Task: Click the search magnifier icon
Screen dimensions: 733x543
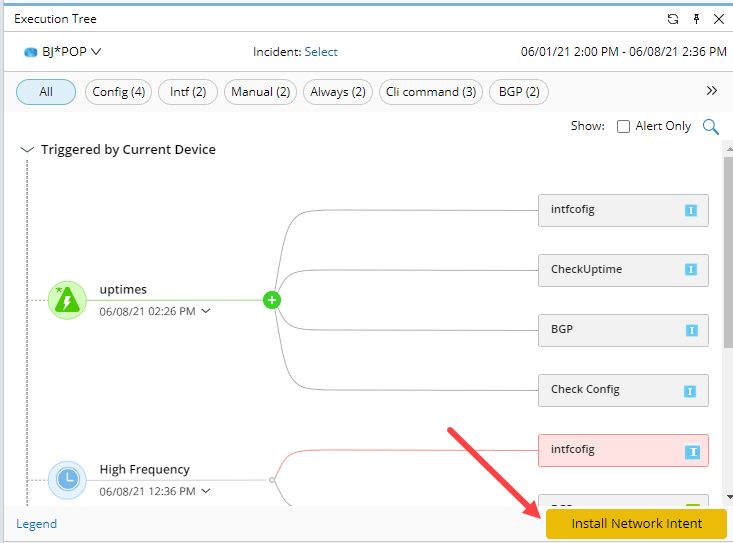Action: (x=711, y=126)
